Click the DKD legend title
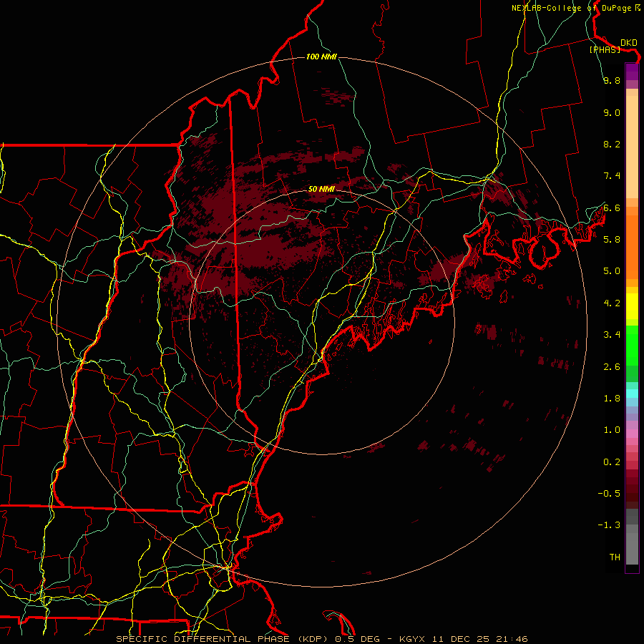644x644 pixels. [x=629, y=43]
